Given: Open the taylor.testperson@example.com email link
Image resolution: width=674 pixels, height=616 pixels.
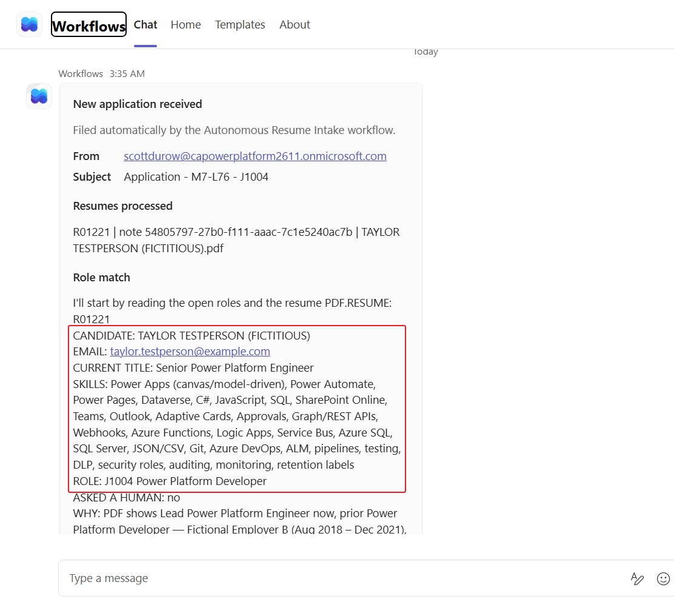Looking at the screenshot, I should (x=190, y=352).
